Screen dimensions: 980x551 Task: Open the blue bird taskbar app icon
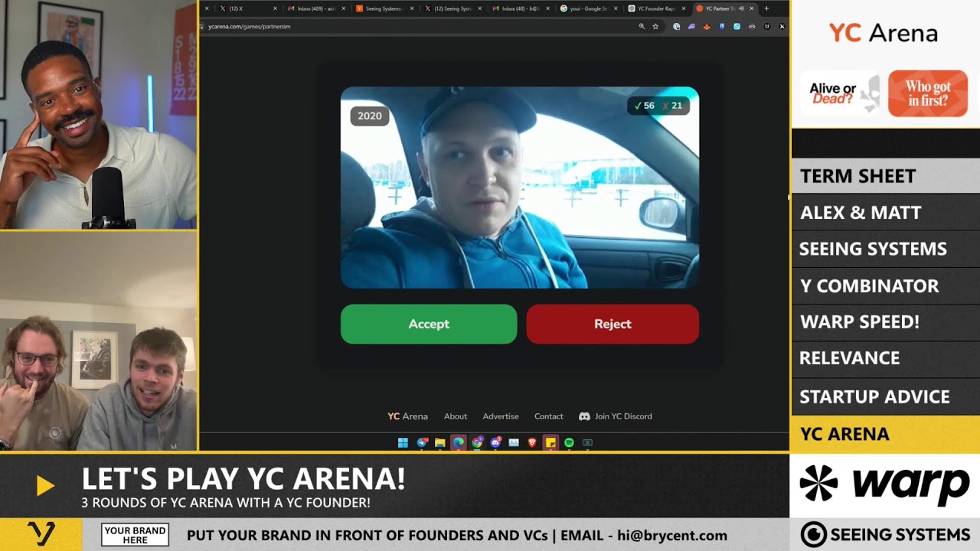(x=422, y=442)
